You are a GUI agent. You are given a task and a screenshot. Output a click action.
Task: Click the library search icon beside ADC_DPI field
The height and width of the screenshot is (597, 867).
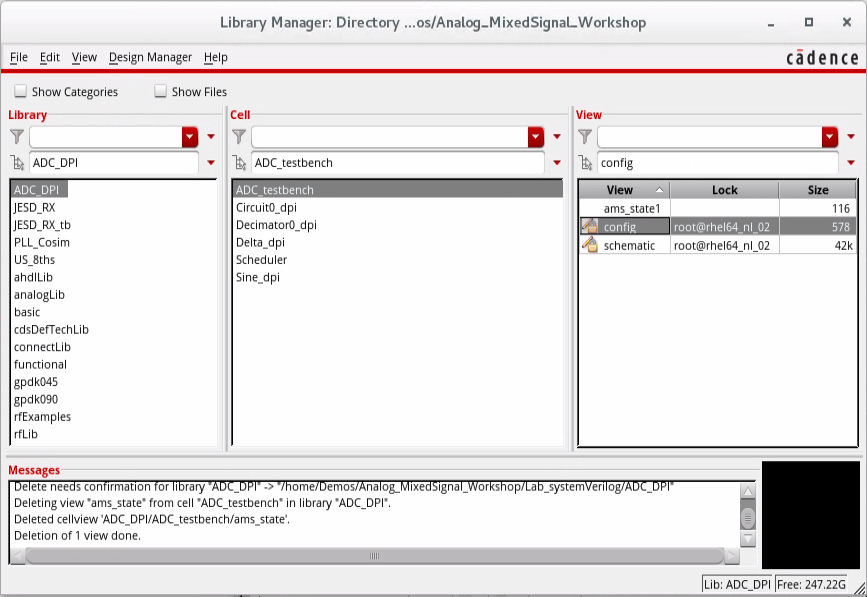(17, 163)
